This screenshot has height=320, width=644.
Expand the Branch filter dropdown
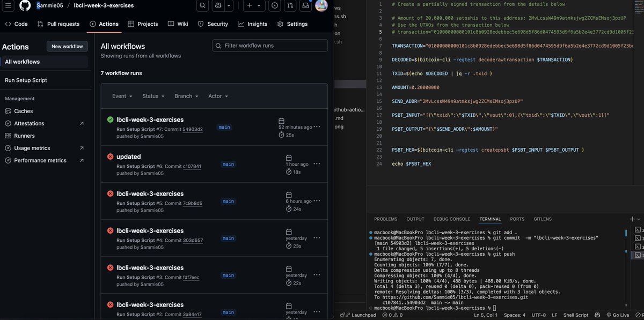click(x=186, y=96)
